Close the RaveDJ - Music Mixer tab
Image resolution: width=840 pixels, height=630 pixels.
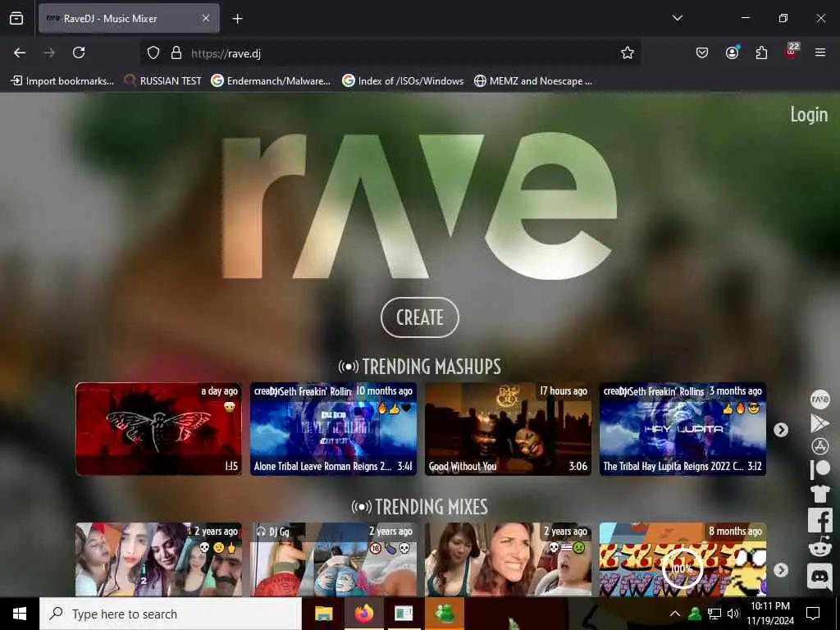[x=206, y=18]
